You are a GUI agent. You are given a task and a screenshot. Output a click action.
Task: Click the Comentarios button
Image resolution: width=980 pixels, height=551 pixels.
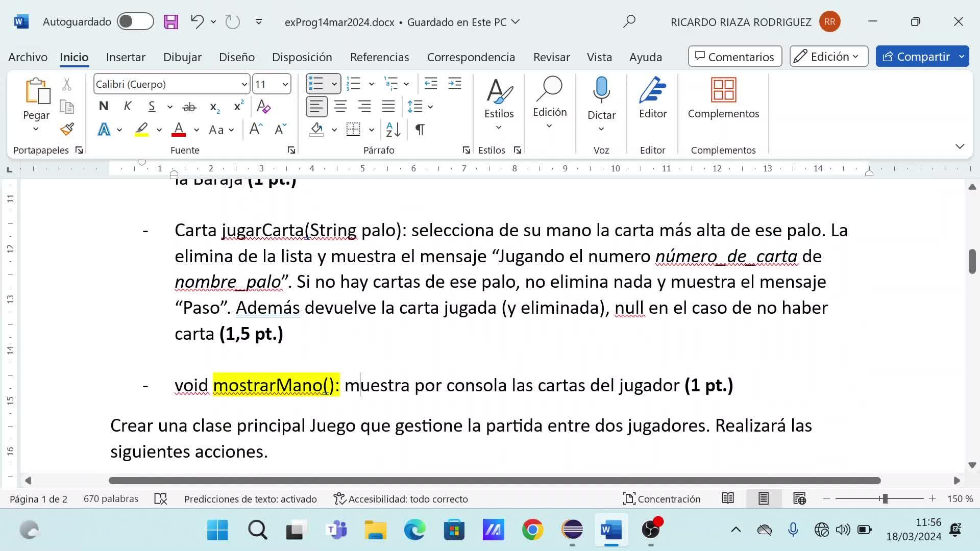pos(734,57)
